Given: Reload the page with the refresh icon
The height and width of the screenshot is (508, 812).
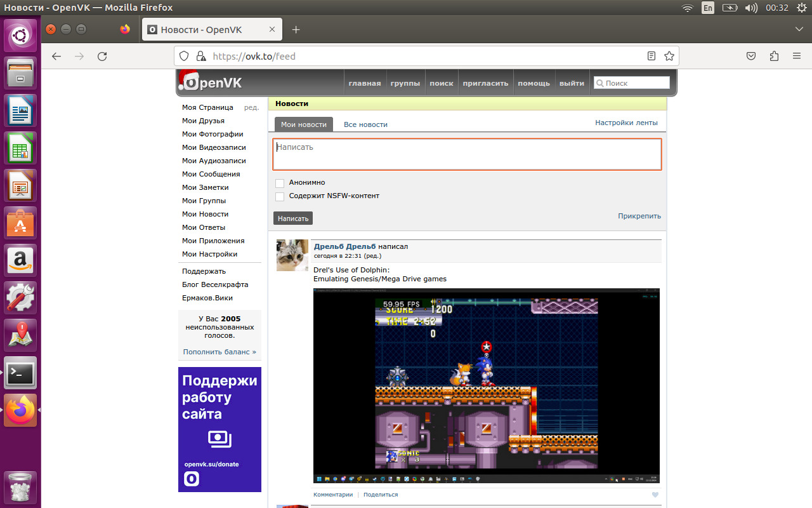Looking at the screenshot, I should tap(102, 57).
